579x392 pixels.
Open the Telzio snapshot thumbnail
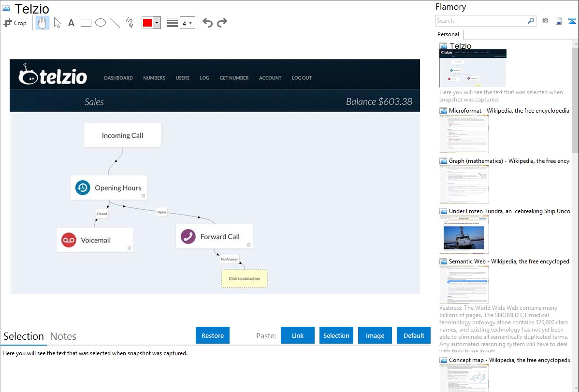point(473,68)
